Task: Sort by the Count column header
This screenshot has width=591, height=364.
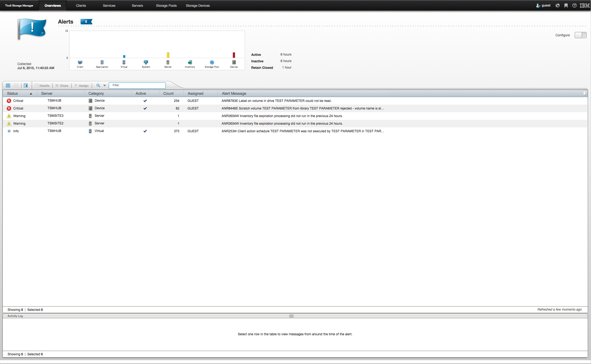Action: 171,94
